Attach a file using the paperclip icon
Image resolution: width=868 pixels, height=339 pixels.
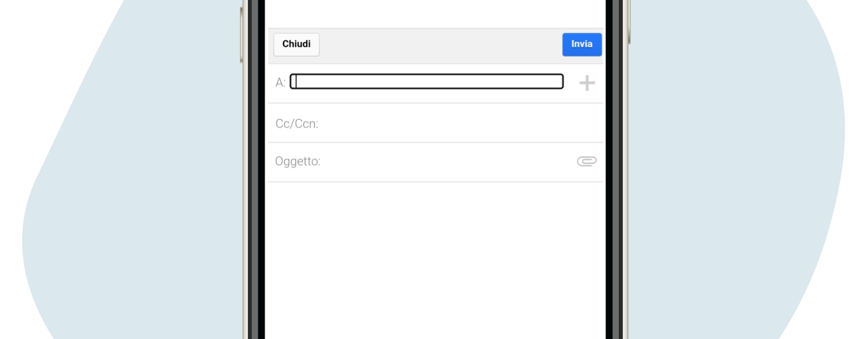pyautogui.click(x=587, y=161)
